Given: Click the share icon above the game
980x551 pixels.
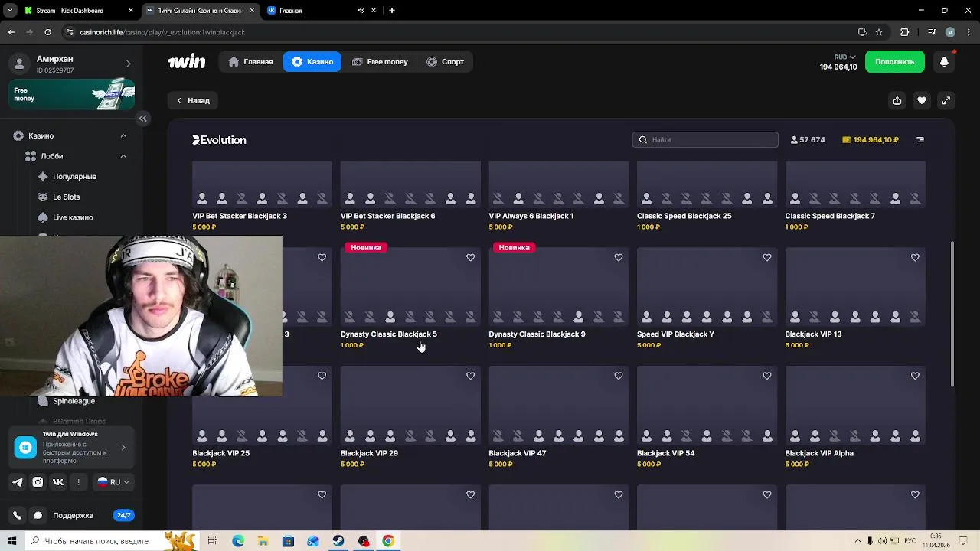Looking at the screenshot, I should [897, 100].
